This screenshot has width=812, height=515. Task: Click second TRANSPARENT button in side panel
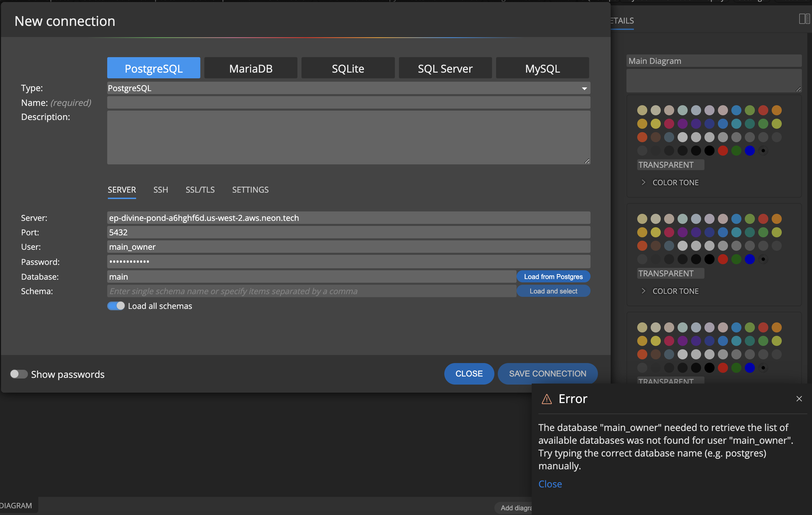pyautogui.click(x=671, y=273)
